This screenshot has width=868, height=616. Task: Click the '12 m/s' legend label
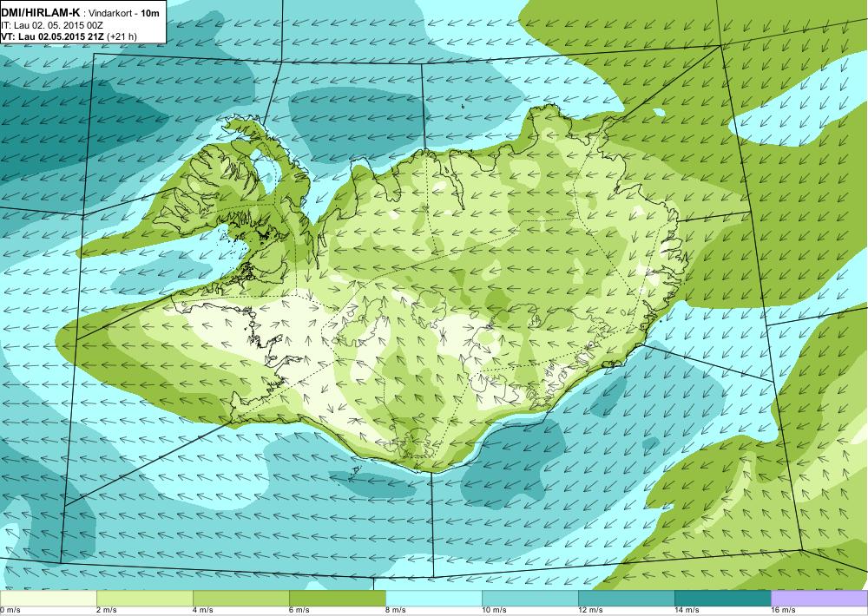590,610
